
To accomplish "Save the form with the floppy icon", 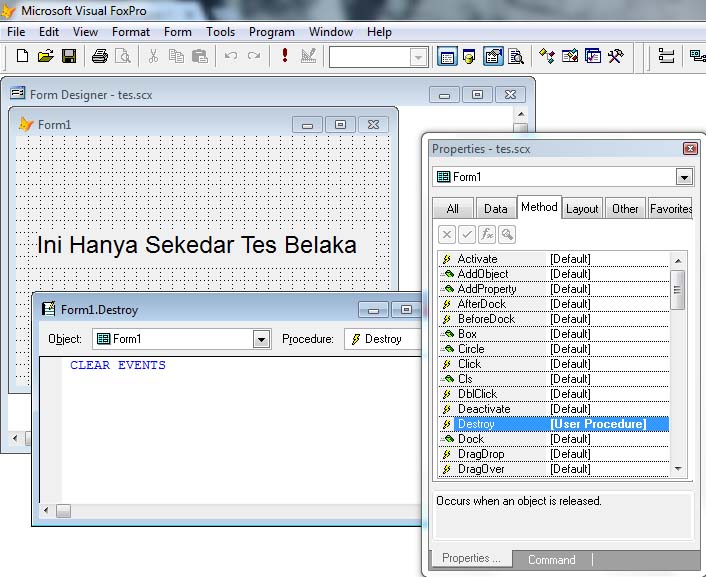I will point(69,56).
